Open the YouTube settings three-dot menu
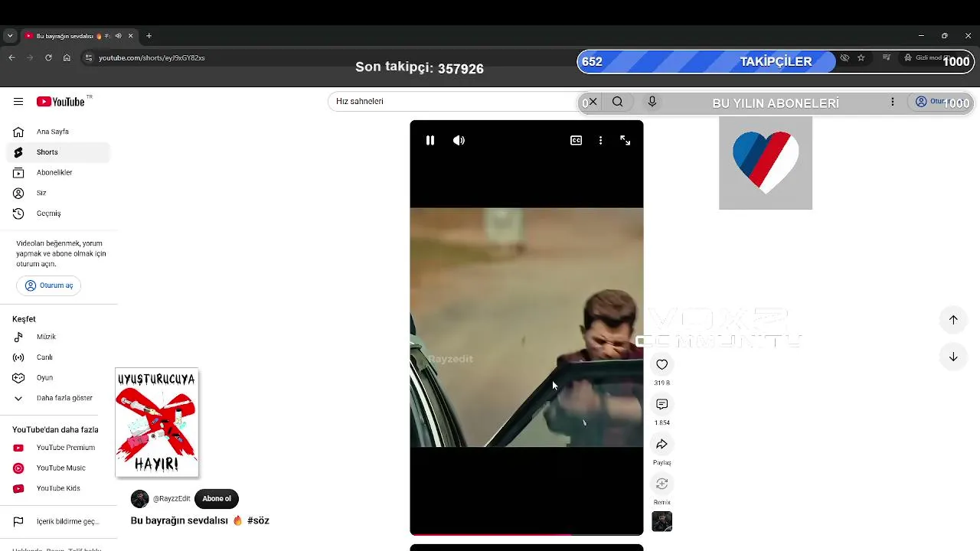This screenshot has height=551, width=980. coord(892,102)
